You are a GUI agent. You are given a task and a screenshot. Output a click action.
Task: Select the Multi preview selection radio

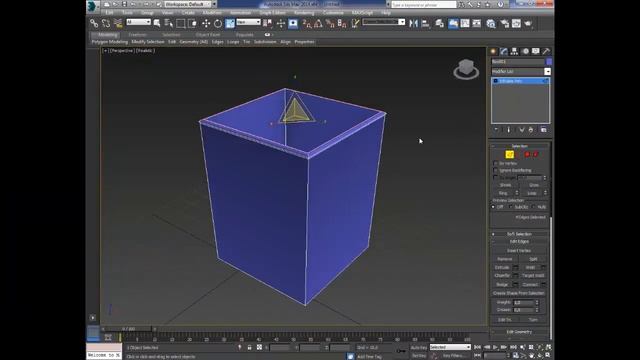534,207
